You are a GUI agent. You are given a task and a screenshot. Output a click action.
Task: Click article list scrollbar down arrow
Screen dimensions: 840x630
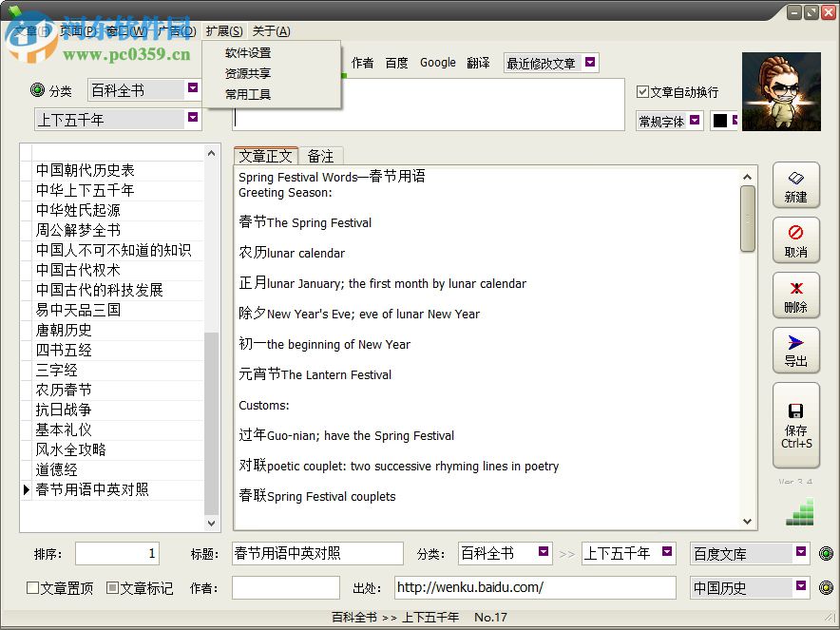[x=212, y=524]
